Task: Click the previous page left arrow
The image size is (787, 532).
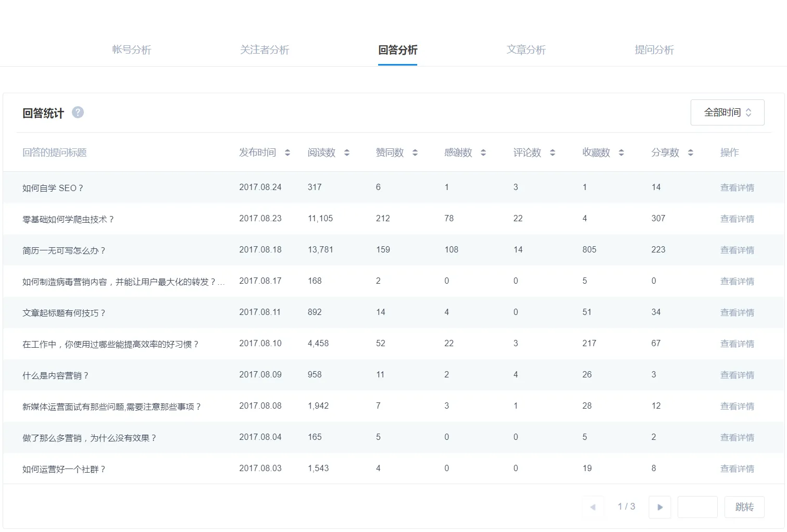Action: 593,507
